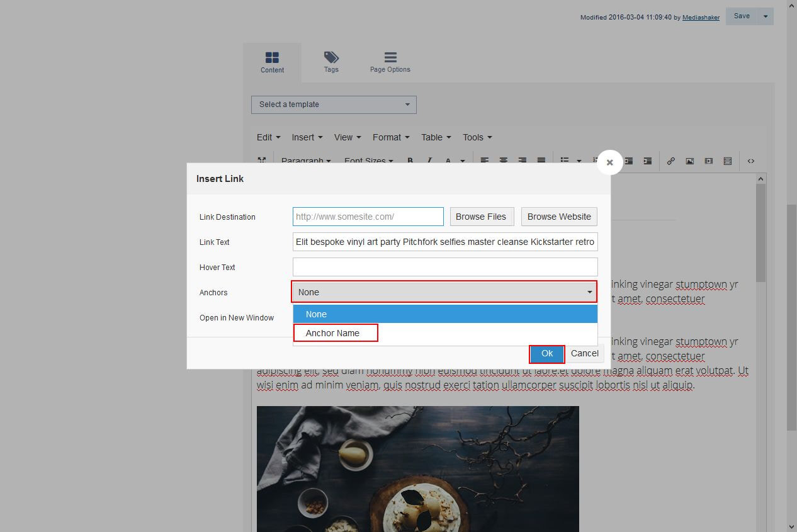Screen dimensions: 797x532
Task: Align text center
Action: click(x=504, y=161)
